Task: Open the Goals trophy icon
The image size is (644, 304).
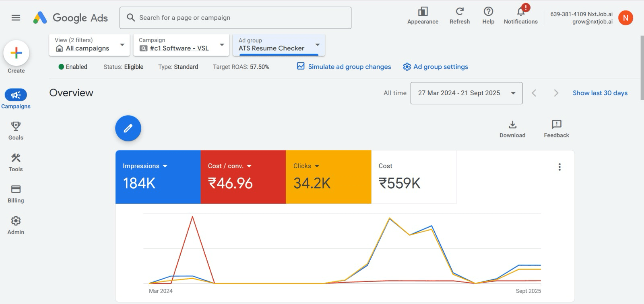Action: coord(16,127)
